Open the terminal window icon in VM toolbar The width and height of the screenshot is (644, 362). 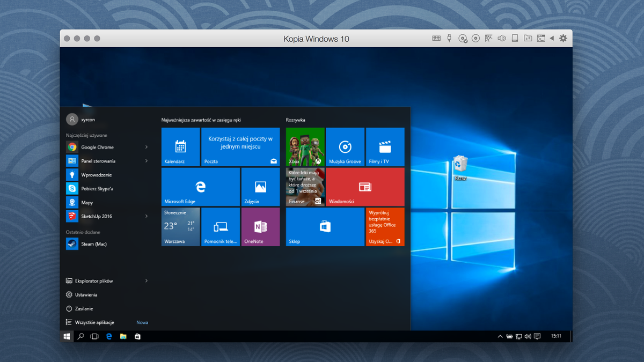coord(541,39)
